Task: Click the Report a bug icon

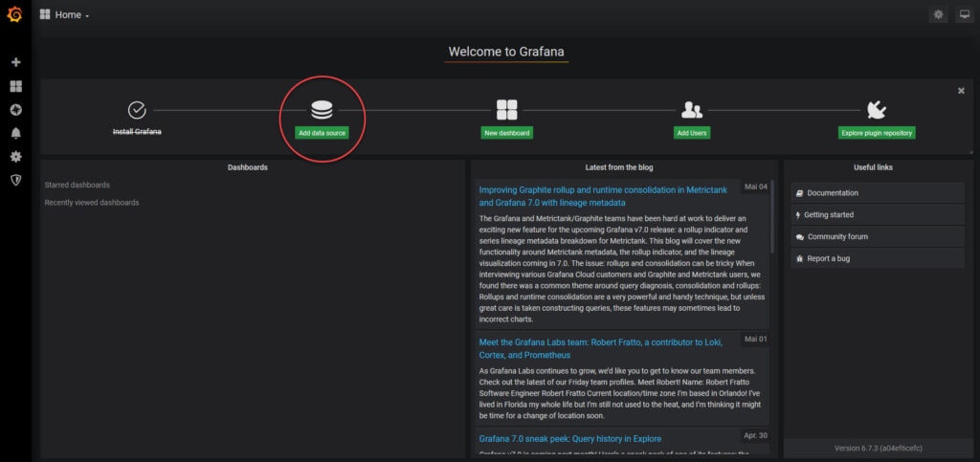Action: 799,258
